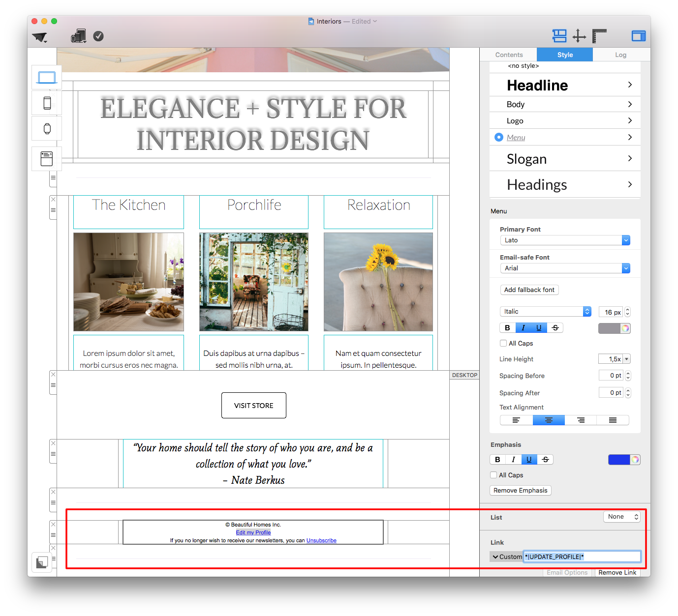Click the paper plane send icon
678x616 pixels.
[39, 37]
